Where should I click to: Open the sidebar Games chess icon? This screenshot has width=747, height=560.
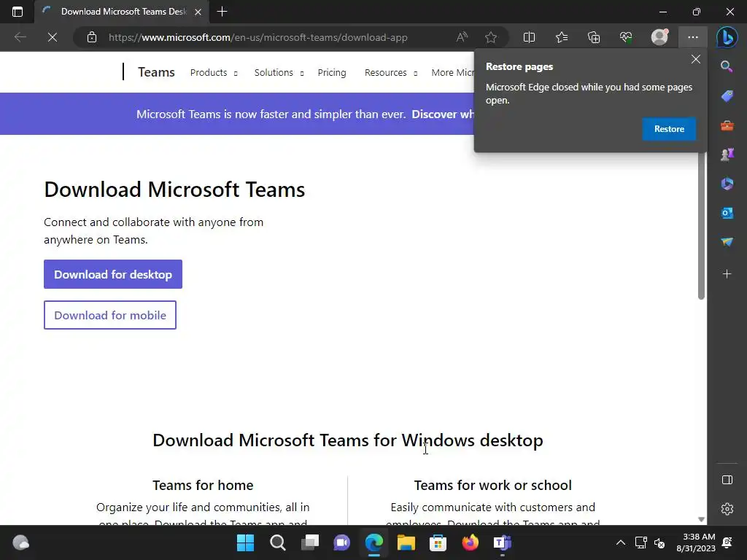(x=727, y=155)
